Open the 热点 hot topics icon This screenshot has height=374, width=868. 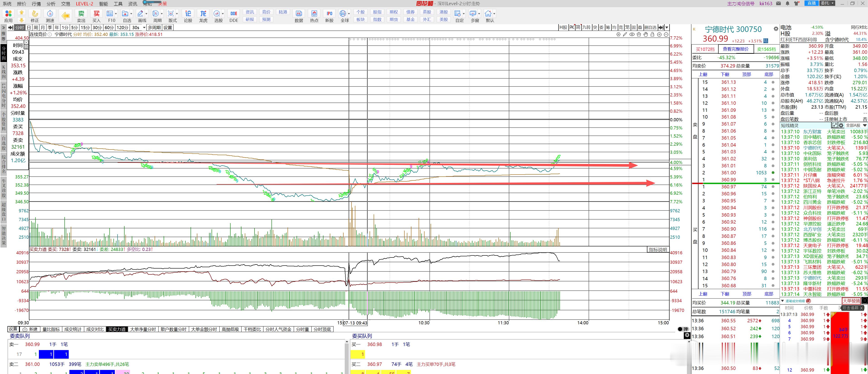point(314,16)
